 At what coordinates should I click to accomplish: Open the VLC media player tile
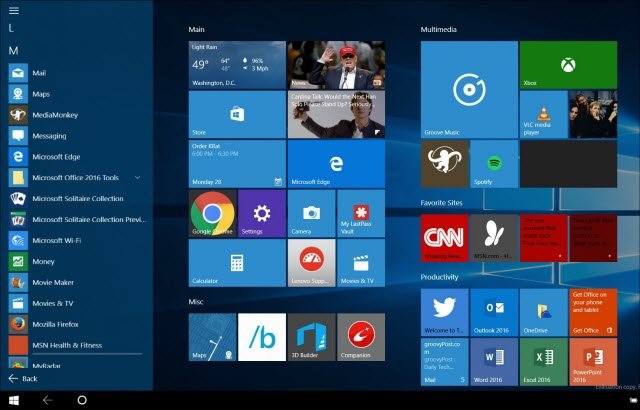pyautogui.click(x=543, y=114)
